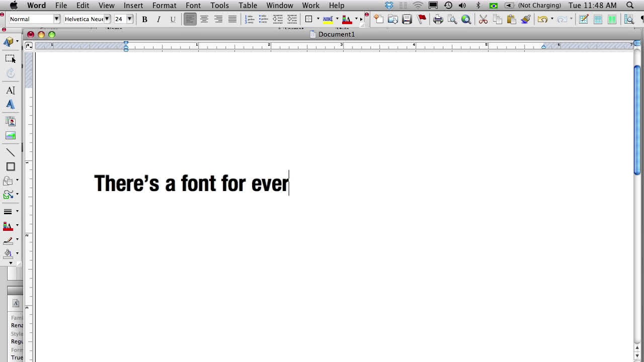
Task: Decrease paragraph indent
Action: pyautogui.click(x=278, y=19)
